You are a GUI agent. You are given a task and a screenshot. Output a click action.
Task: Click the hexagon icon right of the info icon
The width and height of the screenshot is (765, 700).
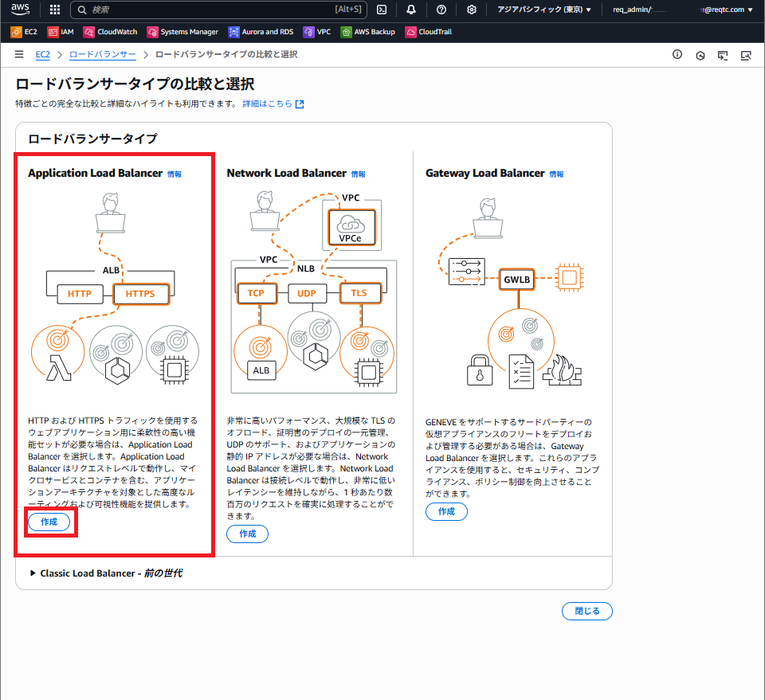click(700, 56)
